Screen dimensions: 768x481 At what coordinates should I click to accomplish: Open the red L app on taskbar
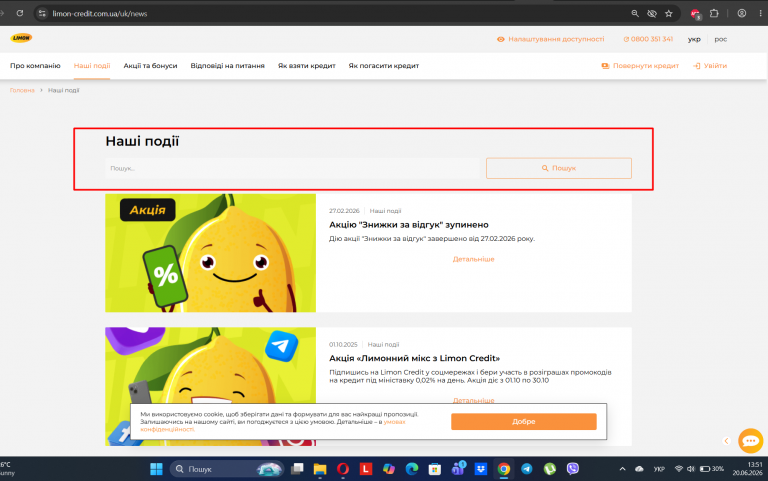click(x=366, y=469)
